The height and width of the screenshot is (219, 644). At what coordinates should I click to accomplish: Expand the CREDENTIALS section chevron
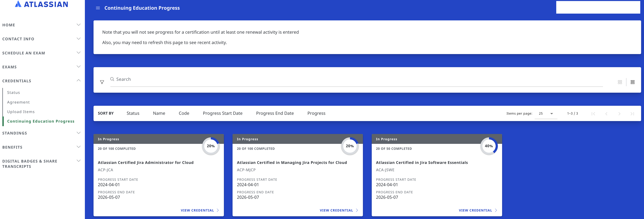coord(78,80)
